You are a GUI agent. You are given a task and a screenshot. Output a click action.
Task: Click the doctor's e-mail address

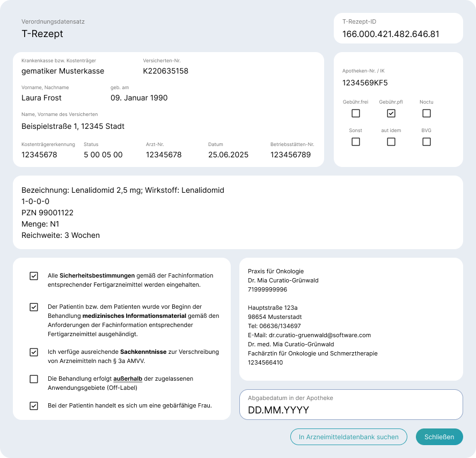pyautogui.click(x=320, y=335)
